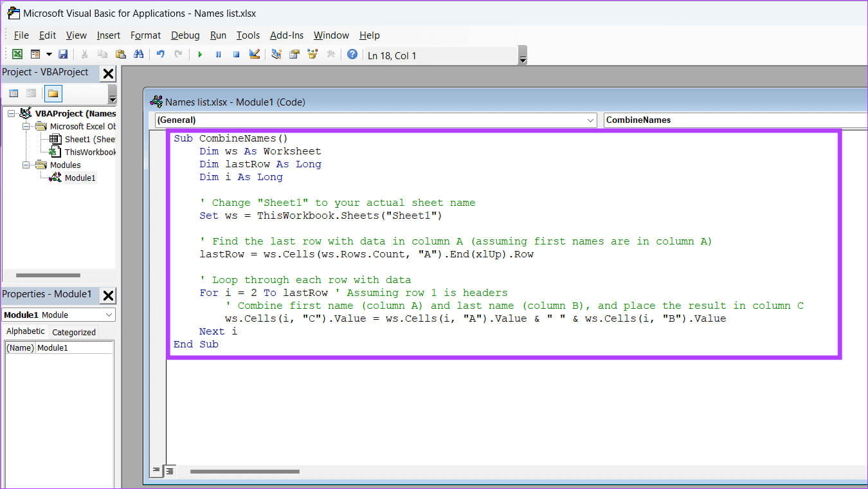This screenshot has height=489, width=868.
Task: Switch to the Categorized properties tab
Action: pos(73,332)
